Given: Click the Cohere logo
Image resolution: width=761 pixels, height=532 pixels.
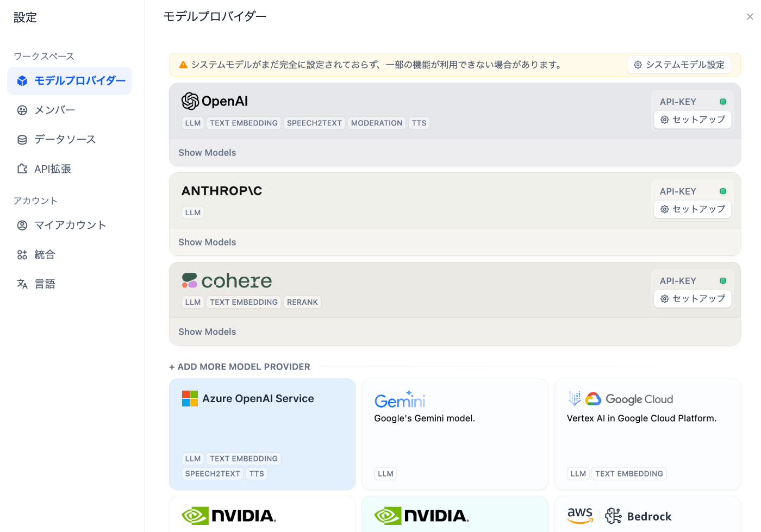Looking at the screenshot, I should click(x=227, y=280).
